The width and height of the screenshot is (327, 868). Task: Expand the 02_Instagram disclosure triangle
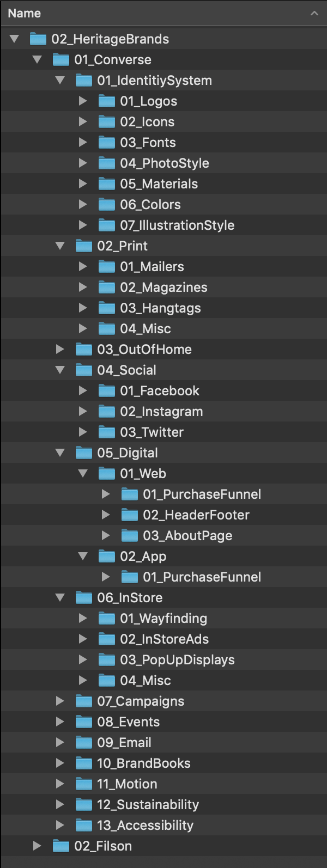[x=83, y=411]
